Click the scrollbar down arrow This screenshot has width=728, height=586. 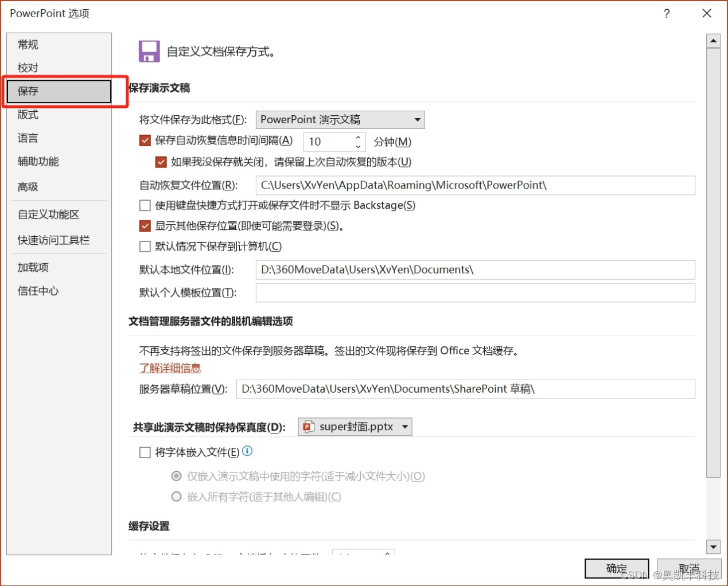[713, 547]
